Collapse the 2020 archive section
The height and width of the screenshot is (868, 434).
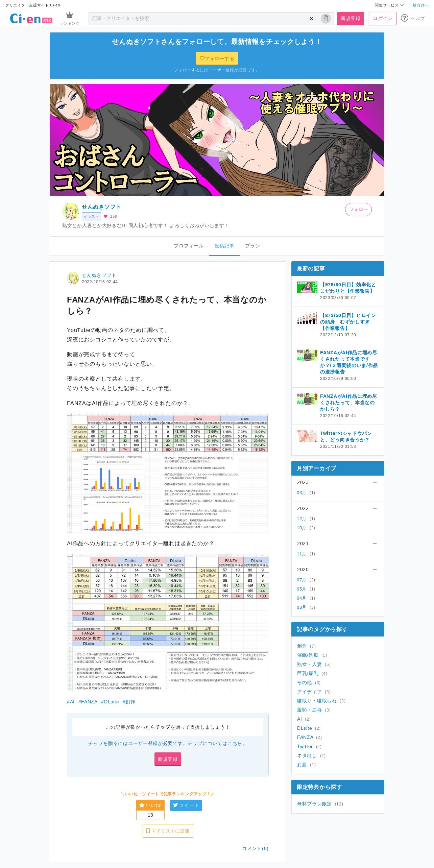tap(375, 570)
